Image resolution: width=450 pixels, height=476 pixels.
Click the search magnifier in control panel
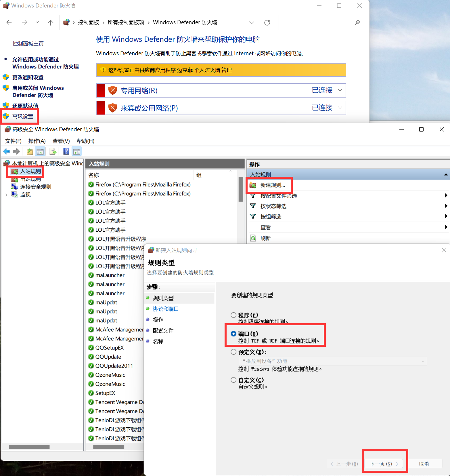tap(357, 22)
